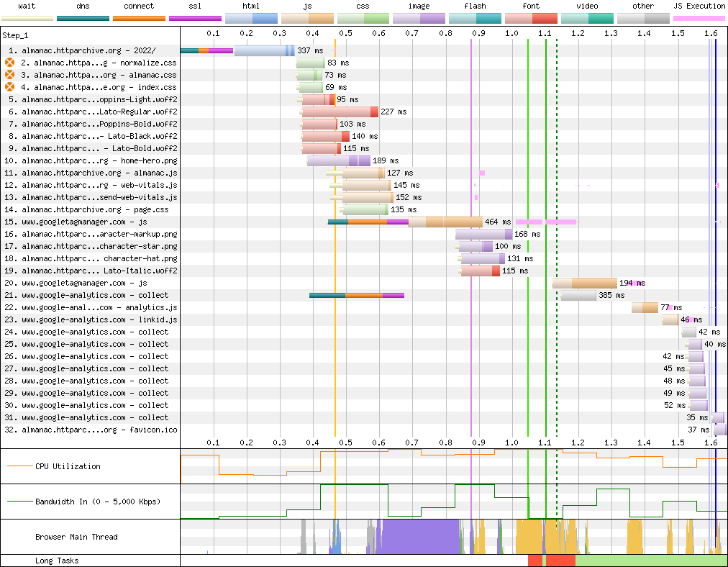The image size is (728, 567).
Task: Click the JS Execution pink legend swatch
Action: 699,17
